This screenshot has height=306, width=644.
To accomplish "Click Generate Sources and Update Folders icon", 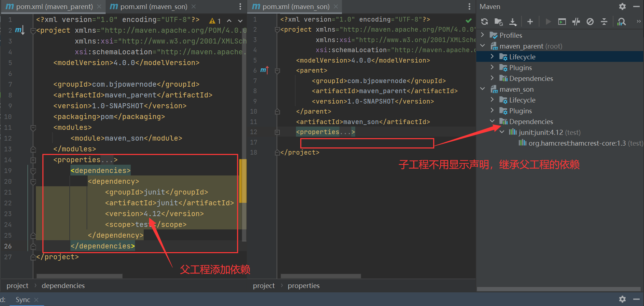I will (499, 22).
